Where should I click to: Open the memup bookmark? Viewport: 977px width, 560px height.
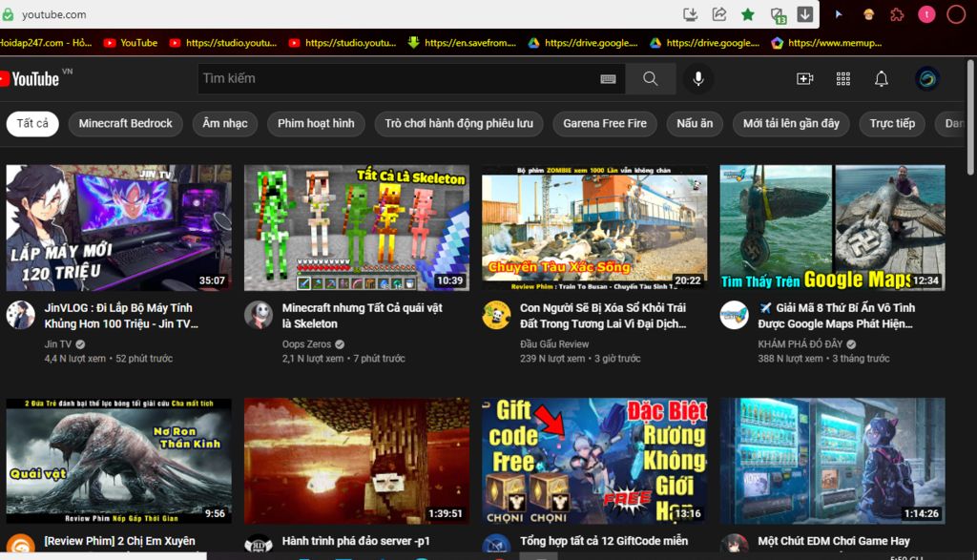[826, 43]
